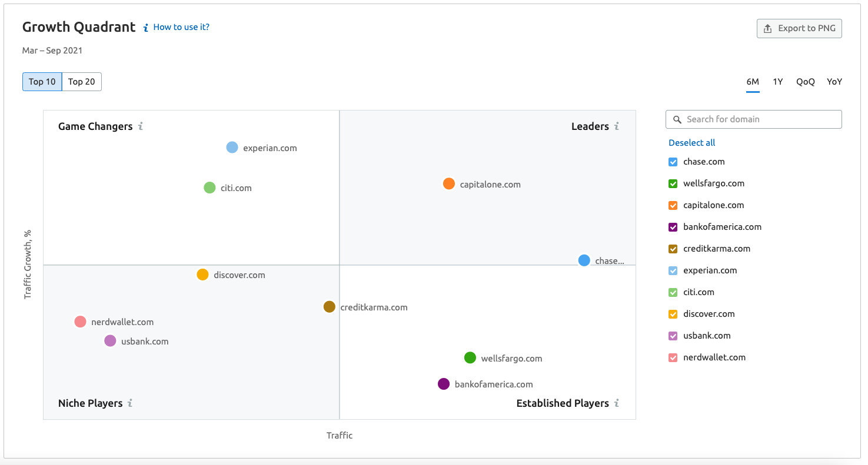Toggle the nerdwallet.com checkbox
Viewport: 868px width, 465px height.
point(673,357)
